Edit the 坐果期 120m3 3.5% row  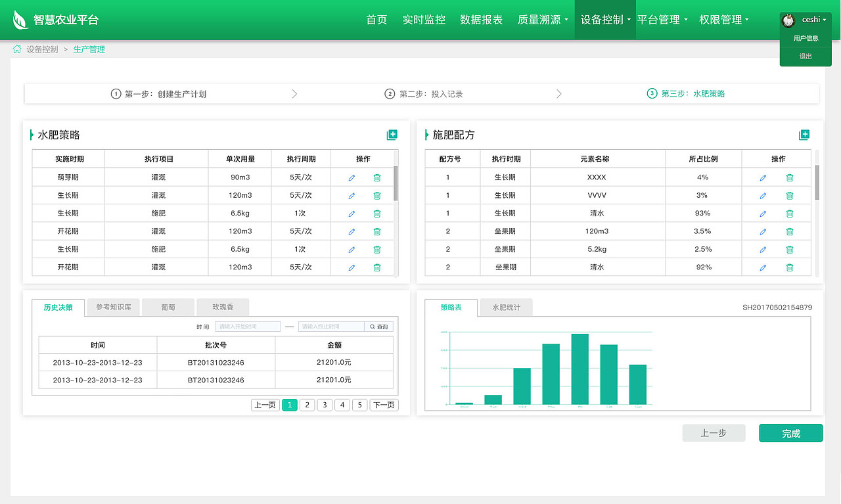click(763, 231)
